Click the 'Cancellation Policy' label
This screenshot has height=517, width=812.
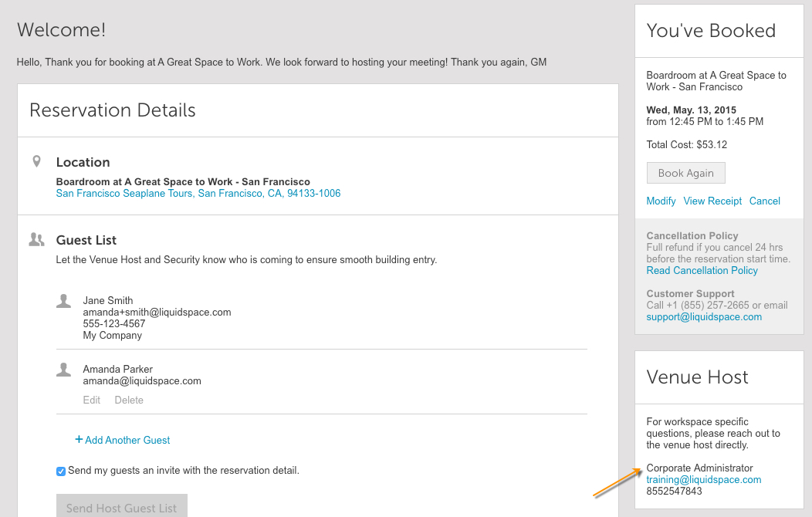pyautogui.click(x=692, y=236)
